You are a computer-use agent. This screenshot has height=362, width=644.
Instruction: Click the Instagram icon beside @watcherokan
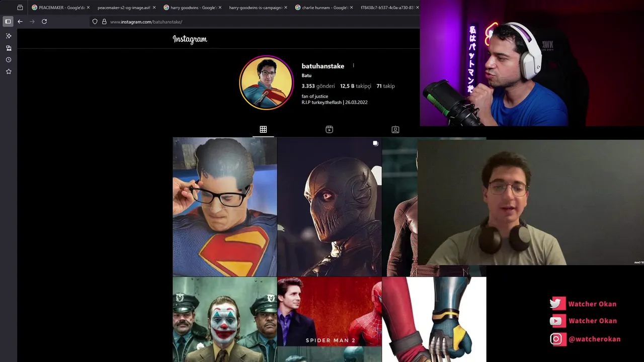[556, 339]
